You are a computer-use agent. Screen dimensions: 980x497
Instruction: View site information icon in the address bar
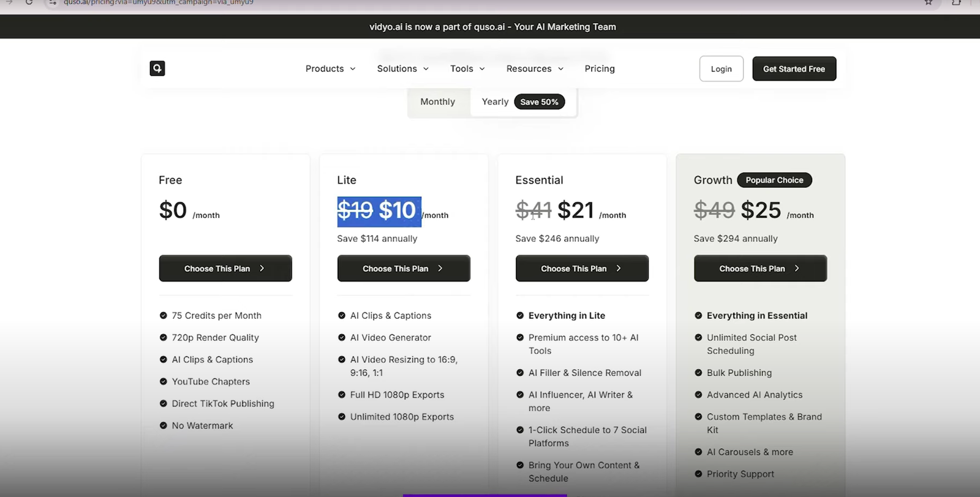(53, 2)
